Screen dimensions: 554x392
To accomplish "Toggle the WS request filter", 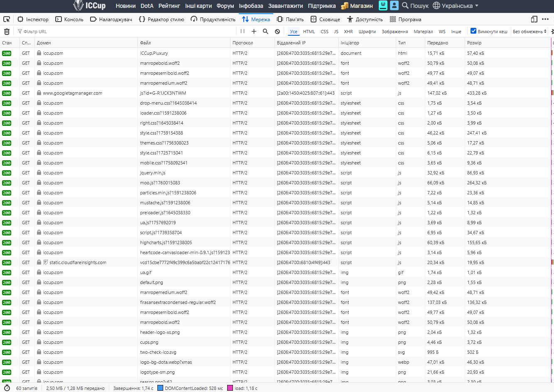I will [442, 32].
